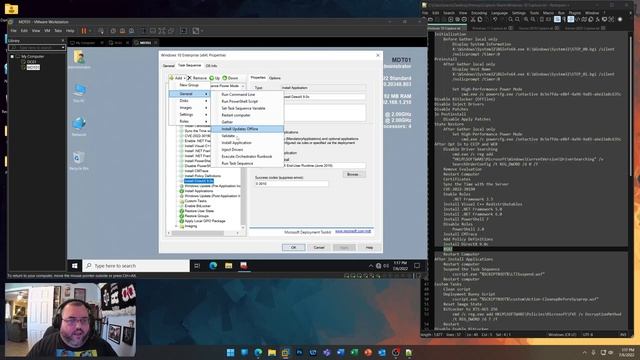Move step Down in task sequence

pyautogui.click(x=231, y=78)
